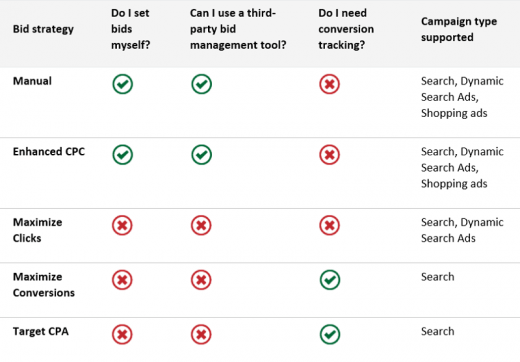Viewport: 520px width, 362px height.
Task: Click Maximize Clicks set bids red X
Action: pyautogui.click(x=122, y=226)
